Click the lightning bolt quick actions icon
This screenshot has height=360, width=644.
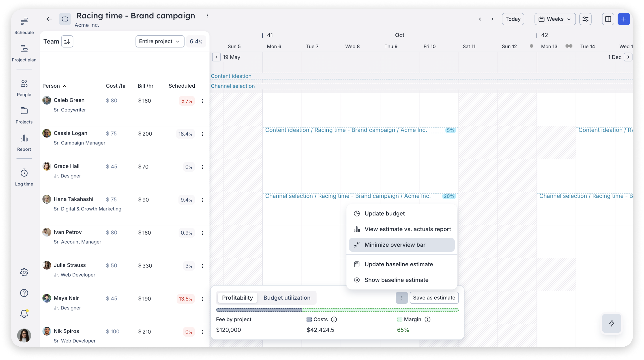pyautogui.click(x=612, y=324)
